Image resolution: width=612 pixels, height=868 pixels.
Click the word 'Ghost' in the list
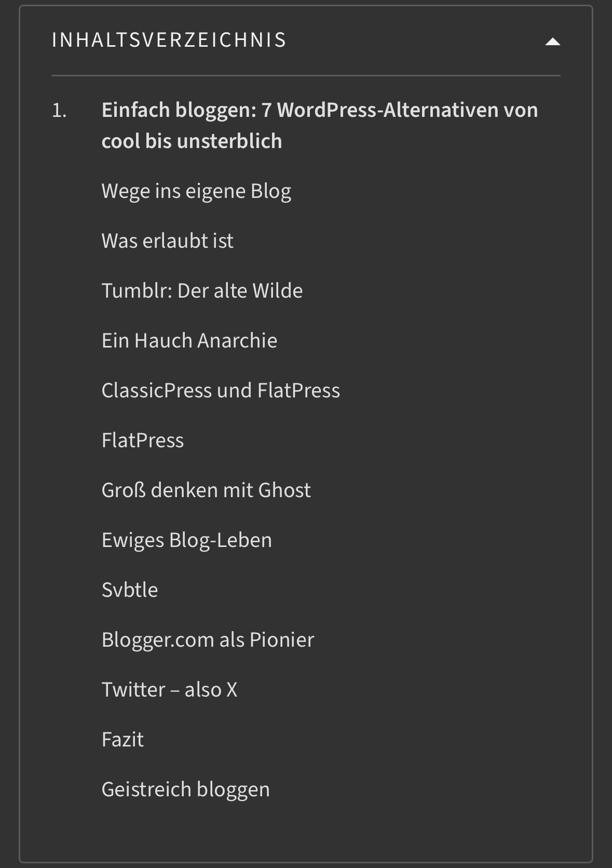tap(284, 490)
